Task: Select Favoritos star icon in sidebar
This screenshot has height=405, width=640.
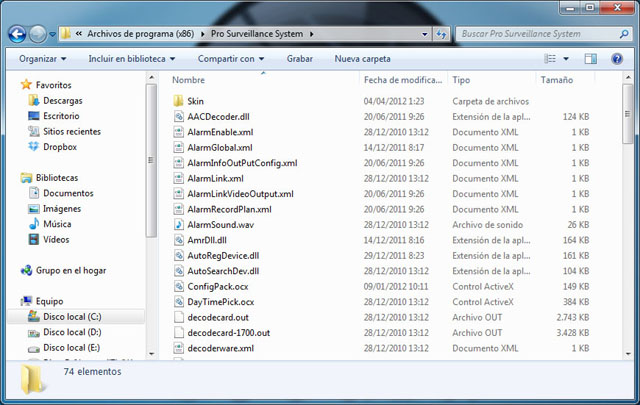Action: click(27, 85)
